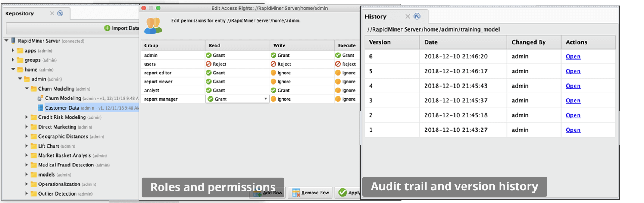644x203 pixels.
Task: Click Ignore write status for report editor
Action: (x=281, y=73)
